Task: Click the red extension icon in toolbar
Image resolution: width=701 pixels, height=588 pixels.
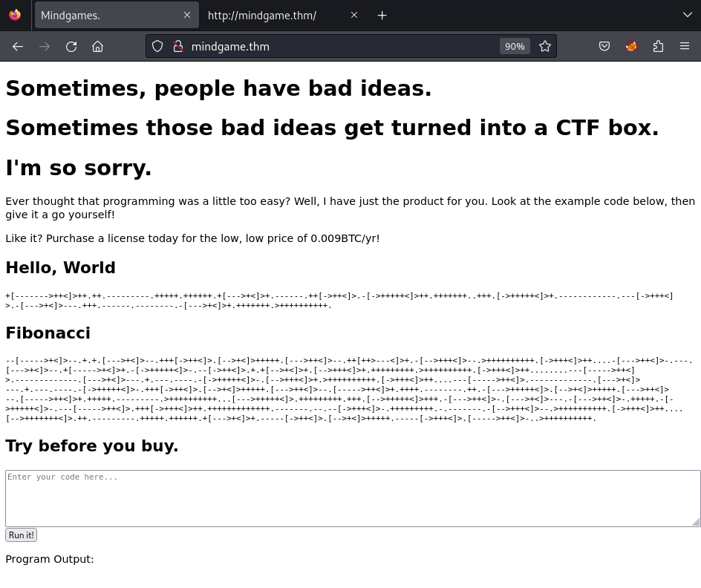Action: coord(631,46)
